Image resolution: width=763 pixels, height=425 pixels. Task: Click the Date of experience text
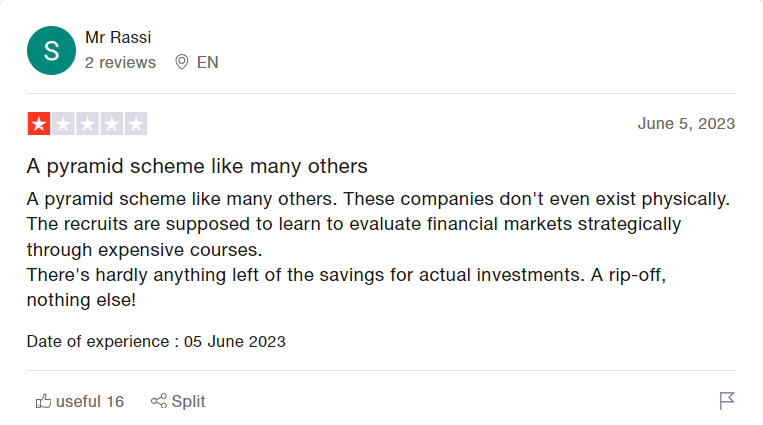156,341
